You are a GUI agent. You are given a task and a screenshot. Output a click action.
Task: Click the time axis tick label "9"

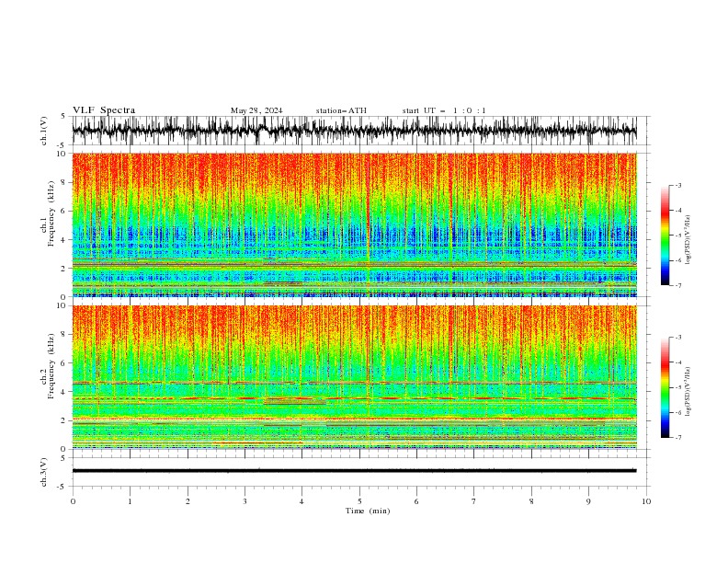tap(588, 501)
